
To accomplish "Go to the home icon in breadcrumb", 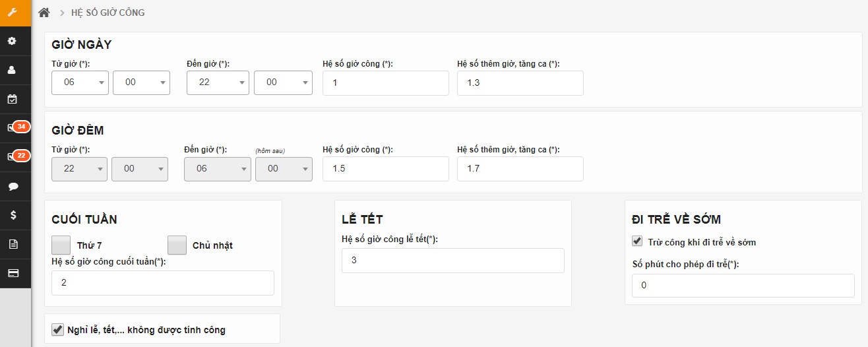I will point(44,13).
